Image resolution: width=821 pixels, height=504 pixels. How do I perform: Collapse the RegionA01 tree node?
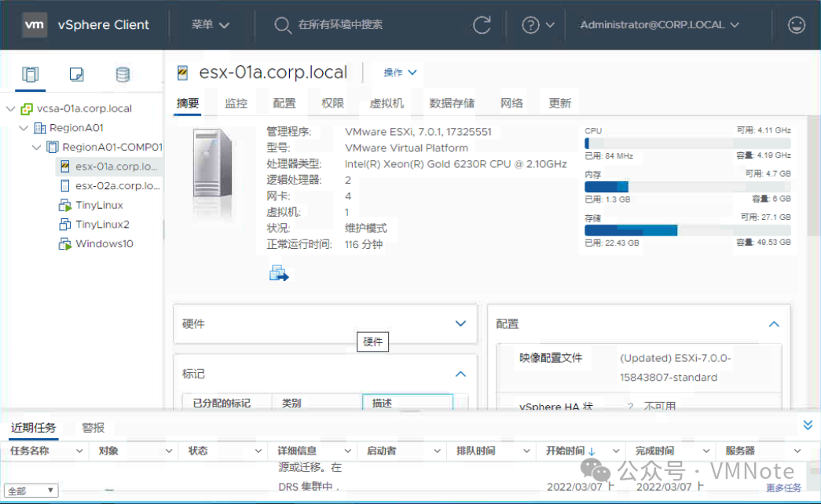(24, 128)
